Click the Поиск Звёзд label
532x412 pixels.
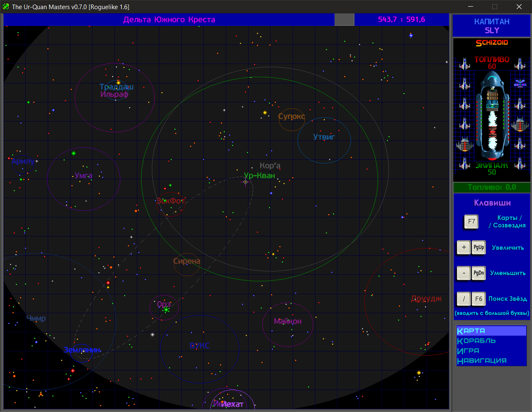click(508, 299)
